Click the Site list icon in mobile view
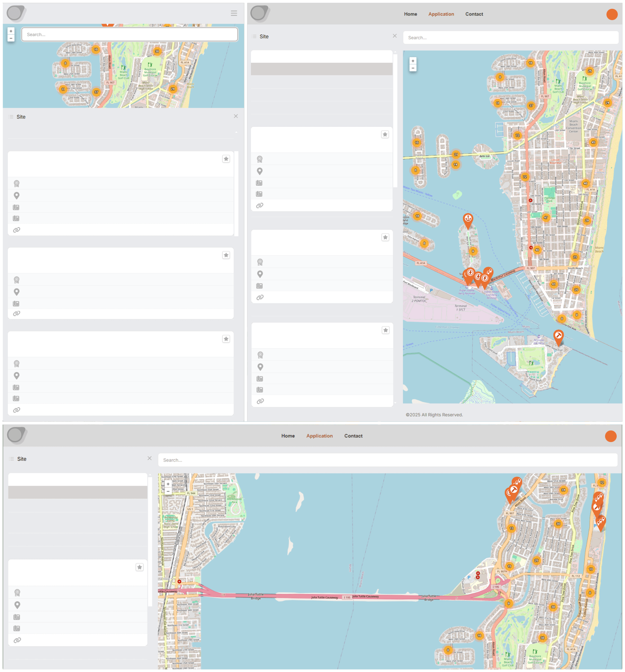Viewport: 625px width, 672px height. coord(11,117)
